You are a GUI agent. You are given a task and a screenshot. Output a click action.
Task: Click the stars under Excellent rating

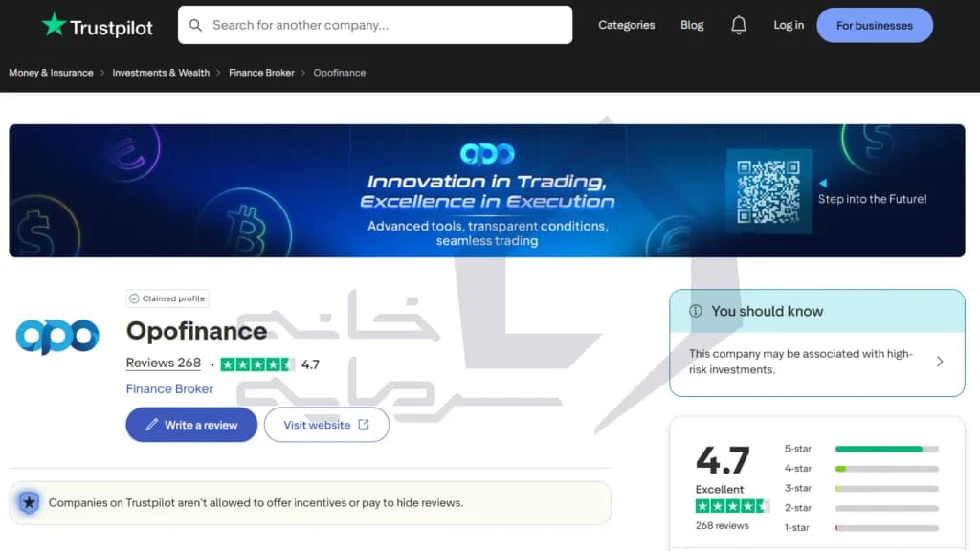pos(732,506)
